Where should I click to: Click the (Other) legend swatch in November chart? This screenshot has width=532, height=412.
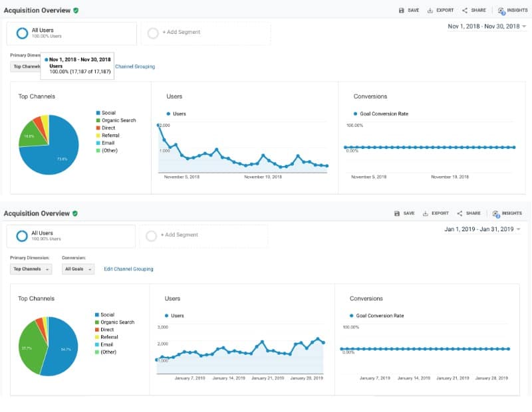tap(98, 151)
